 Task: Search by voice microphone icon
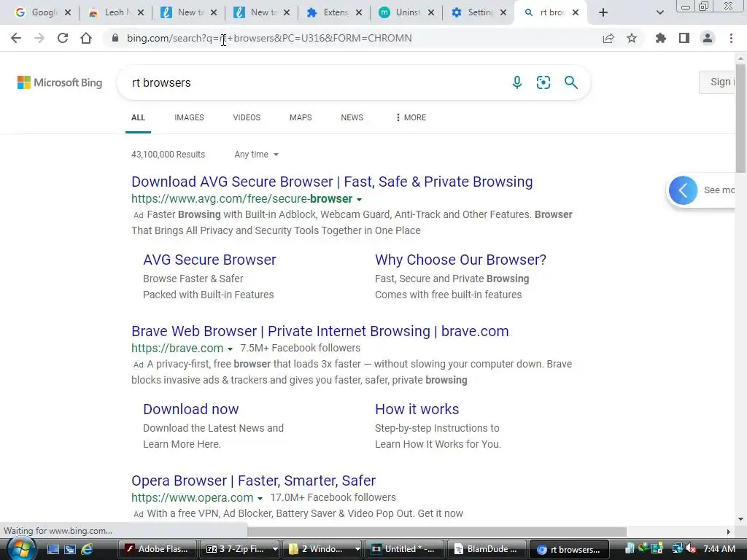[517, 82]
